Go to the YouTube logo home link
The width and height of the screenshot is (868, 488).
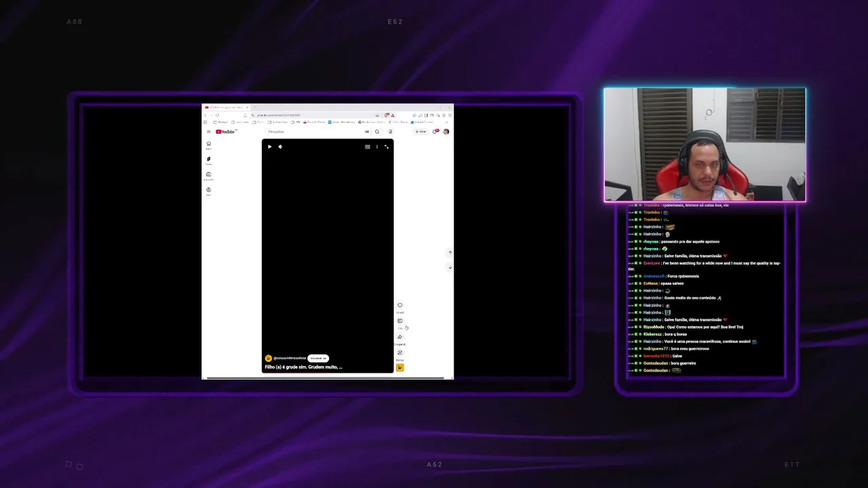[x=226, y=131]
